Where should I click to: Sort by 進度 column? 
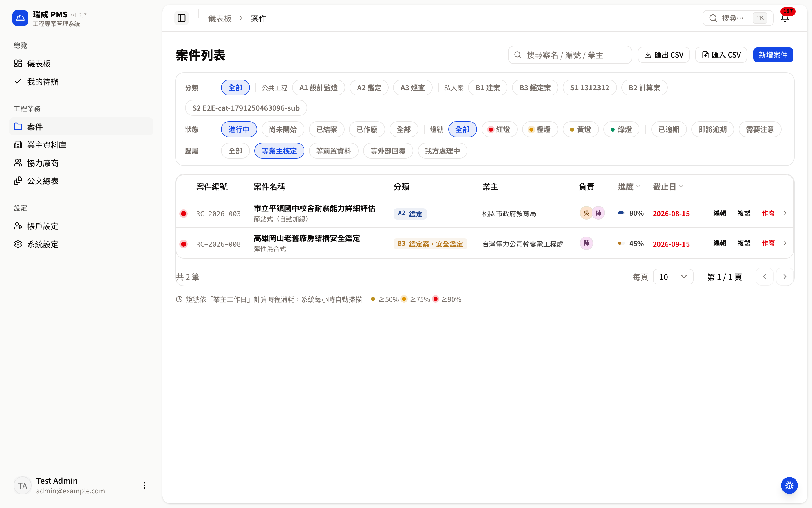pyautogui.click(x=629, y=187)
